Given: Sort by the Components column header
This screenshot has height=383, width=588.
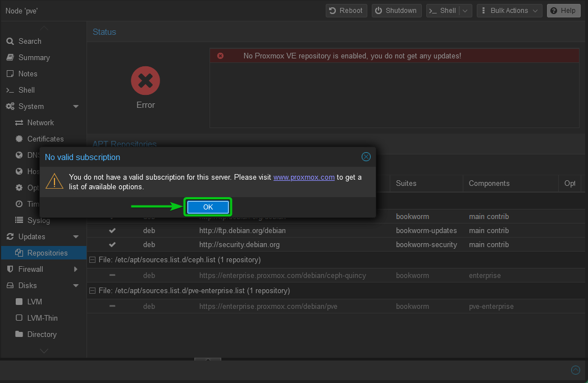Looking at the screenshot, I should [x=510, y=184].
